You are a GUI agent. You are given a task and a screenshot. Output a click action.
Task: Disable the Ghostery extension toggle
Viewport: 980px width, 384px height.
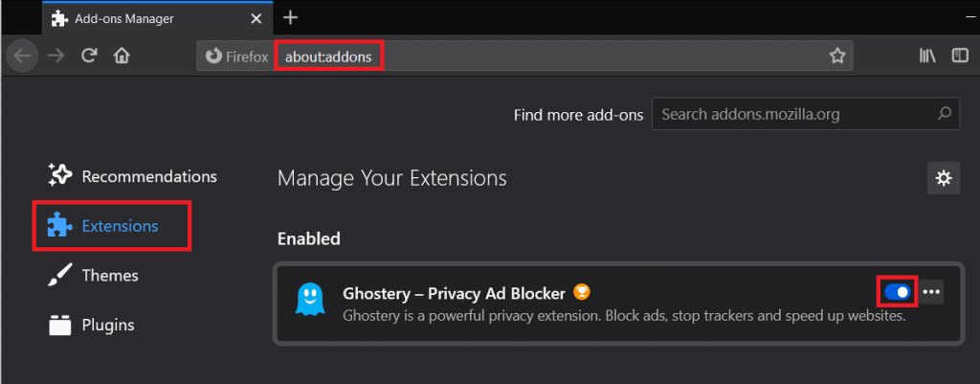898,291
